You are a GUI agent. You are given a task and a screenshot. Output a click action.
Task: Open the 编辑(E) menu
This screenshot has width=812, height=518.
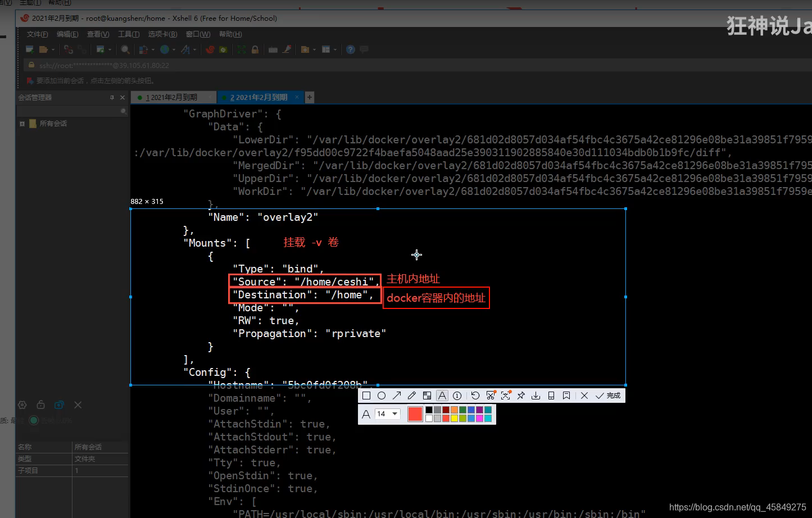pyautogui.click(x=67, y=34)
